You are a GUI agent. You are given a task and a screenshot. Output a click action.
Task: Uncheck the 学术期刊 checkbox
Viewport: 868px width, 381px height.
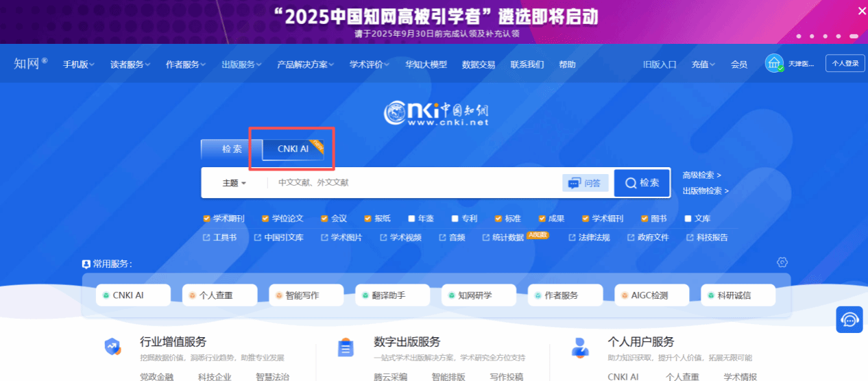coord(206,219)
